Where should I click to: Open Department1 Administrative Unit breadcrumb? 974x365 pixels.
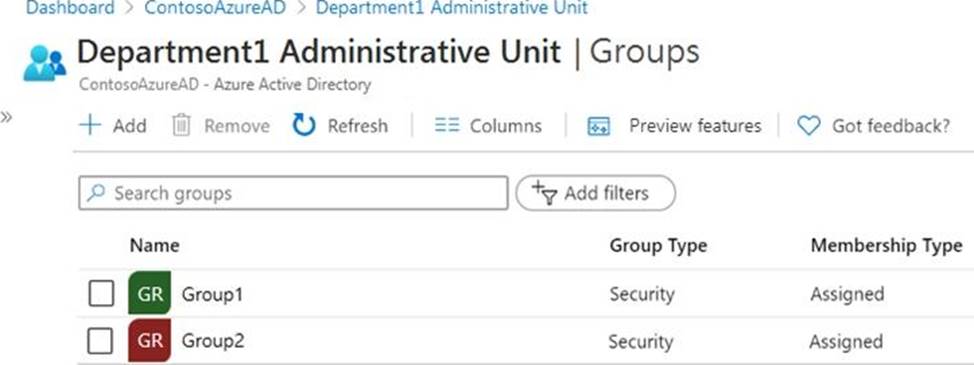coord(452,8)
